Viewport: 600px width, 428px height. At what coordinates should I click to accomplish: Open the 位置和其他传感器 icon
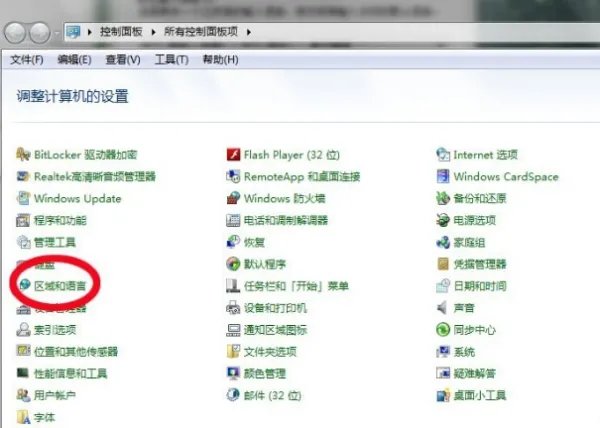coord(23,351)
